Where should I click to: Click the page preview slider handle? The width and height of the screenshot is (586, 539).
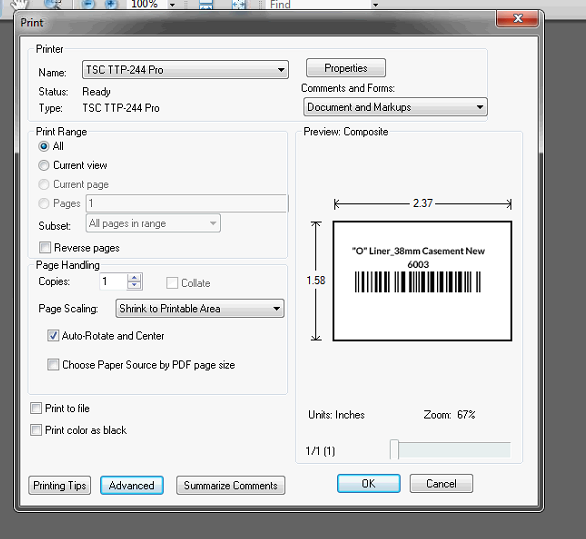point(394,449)
